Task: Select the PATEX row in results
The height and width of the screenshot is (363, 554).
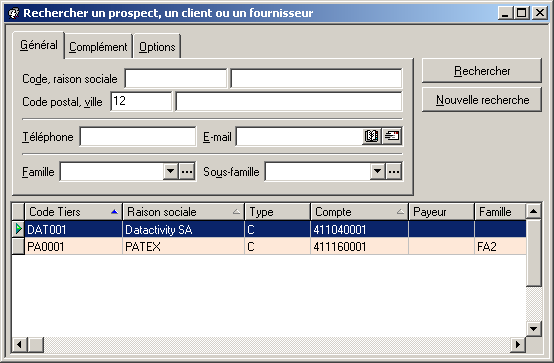Action: (269, 246)
